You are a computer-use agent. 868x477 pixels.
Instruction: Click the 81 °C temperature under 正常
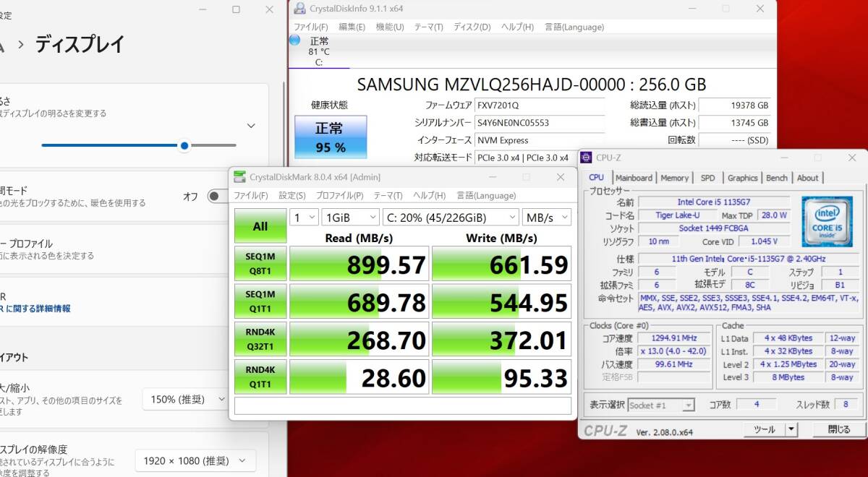click(319, 52)
